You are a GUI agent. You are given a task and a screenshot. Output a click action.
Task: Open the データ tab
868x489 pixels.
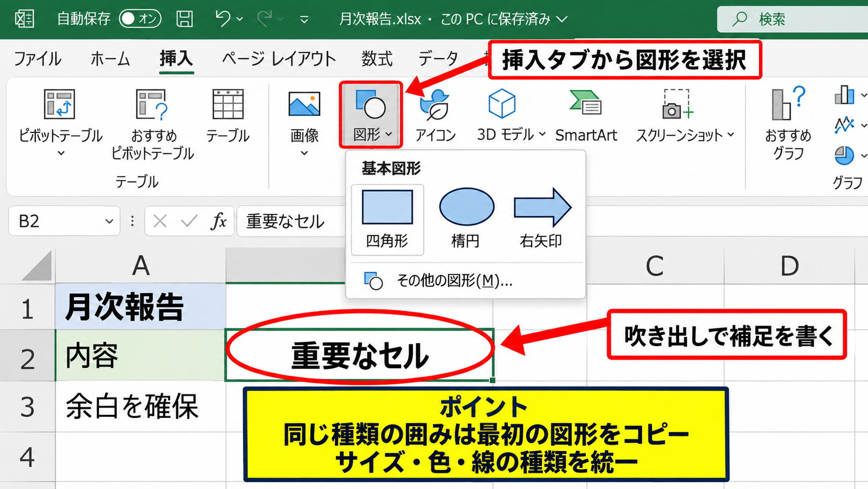click(438, 59)
